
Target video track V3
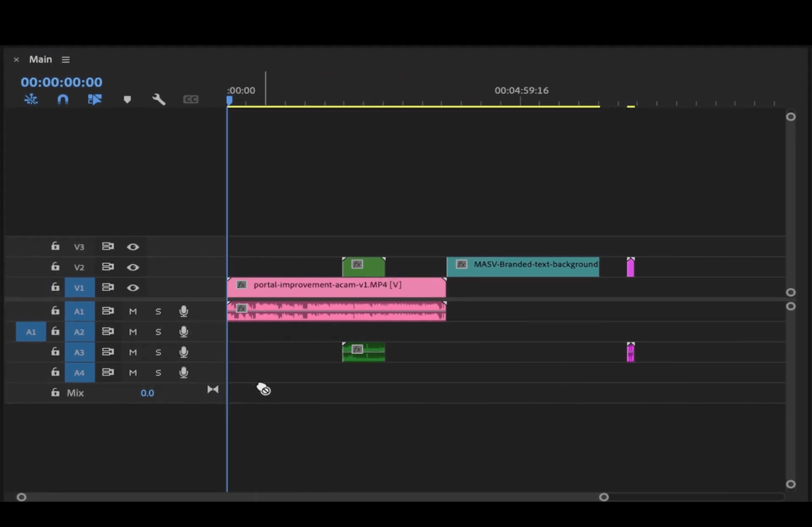click(79, 247)
